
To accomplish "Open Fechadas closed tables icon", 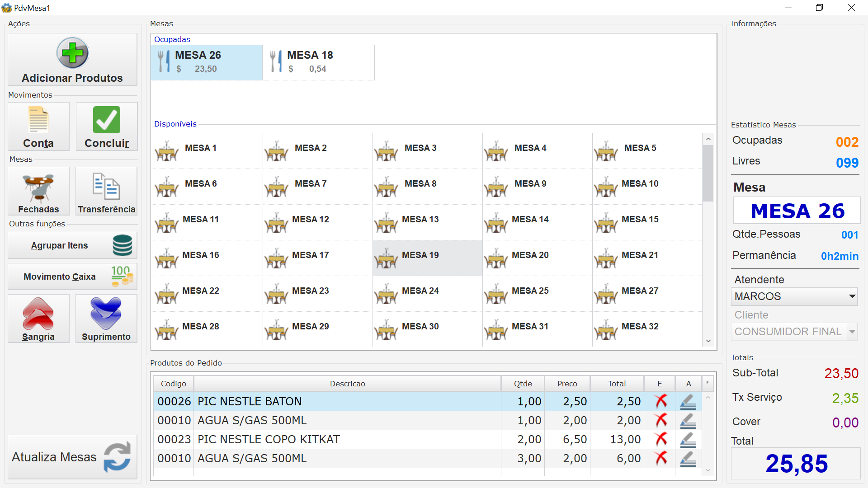I will (38, 187).
